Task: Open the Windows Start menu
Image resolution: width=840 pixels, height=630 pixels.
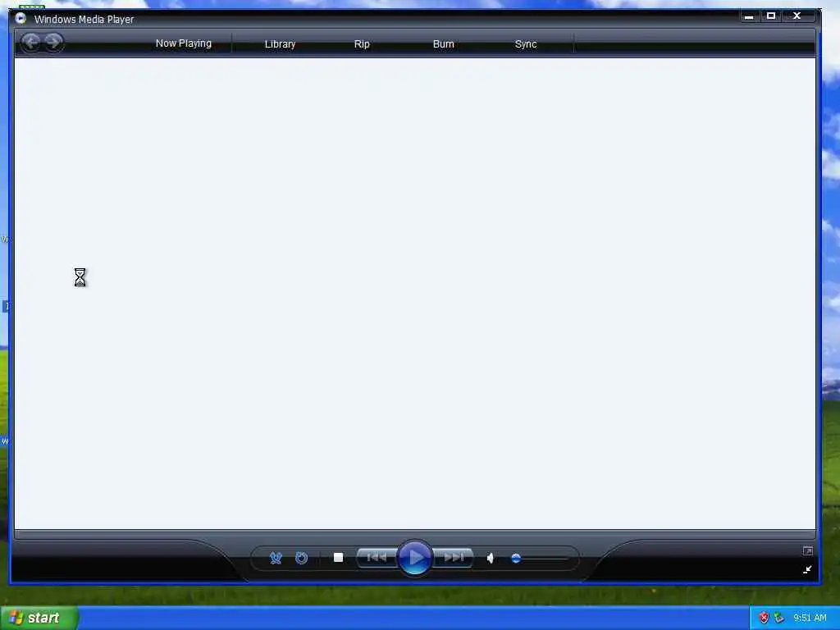Action: click(x=39, y=619)
